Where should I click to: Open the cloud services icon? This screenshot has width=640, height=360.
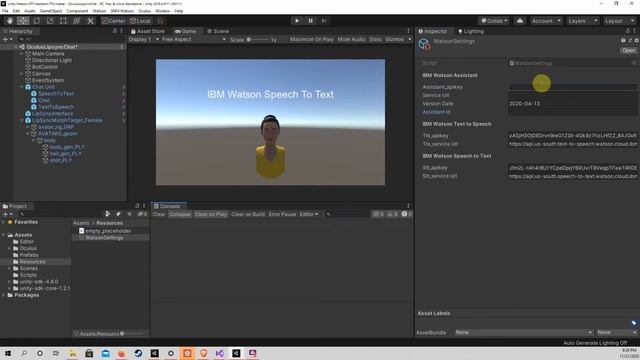[x=520, y=21]
